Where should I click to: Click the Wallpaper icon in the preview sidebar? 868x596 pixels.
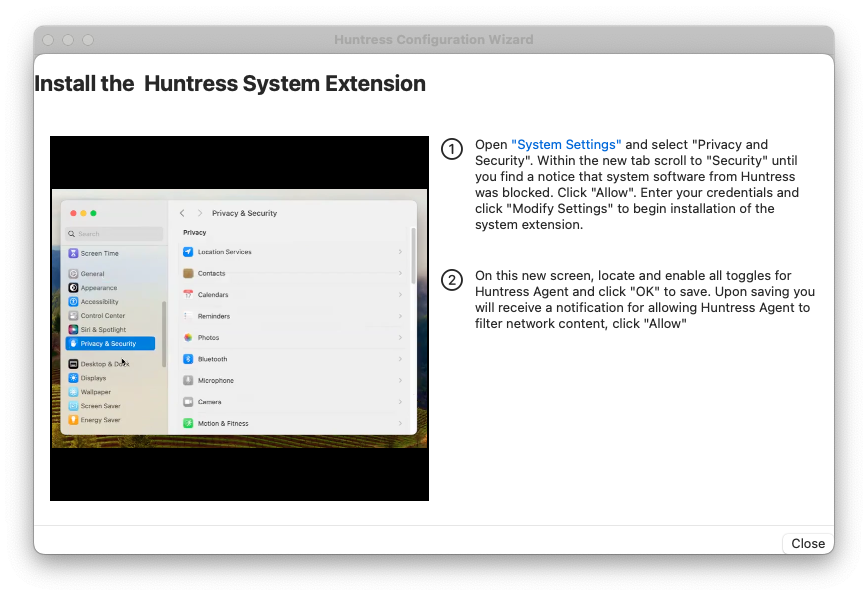[73, 392]
